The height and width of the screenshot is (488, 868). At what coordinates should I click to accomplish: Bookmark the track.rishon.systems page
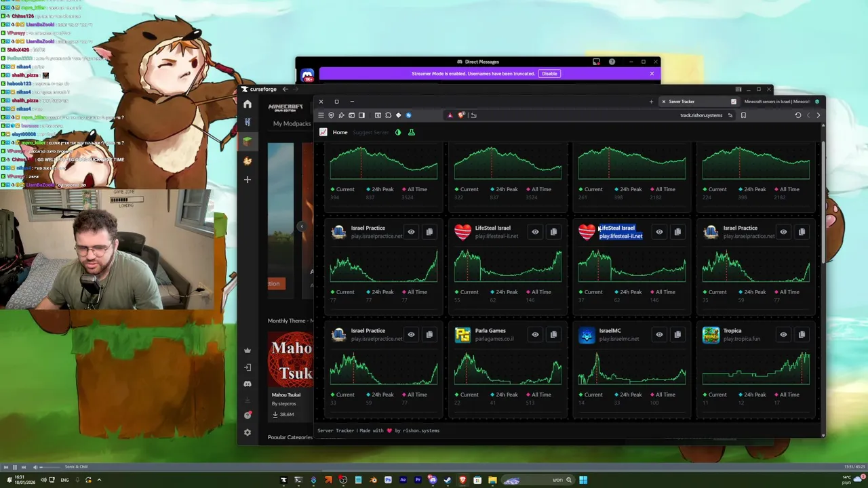743,115
